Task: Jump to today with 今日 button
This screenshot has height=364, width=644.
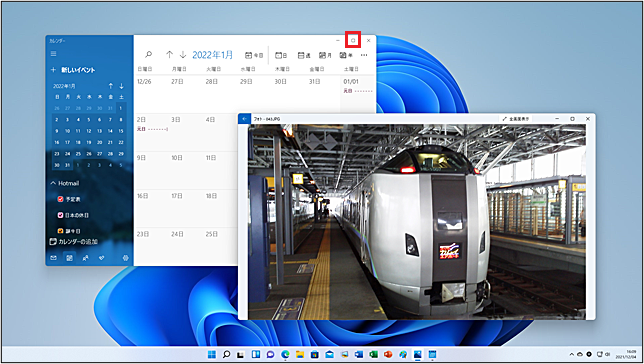Action: pyautogui.click(x=254, y=55)
